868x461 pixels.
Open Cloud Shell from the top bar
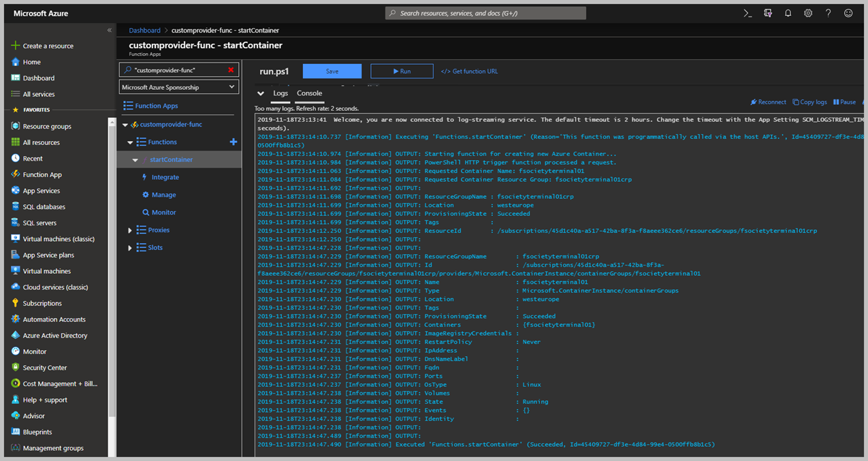pos(748,13)
